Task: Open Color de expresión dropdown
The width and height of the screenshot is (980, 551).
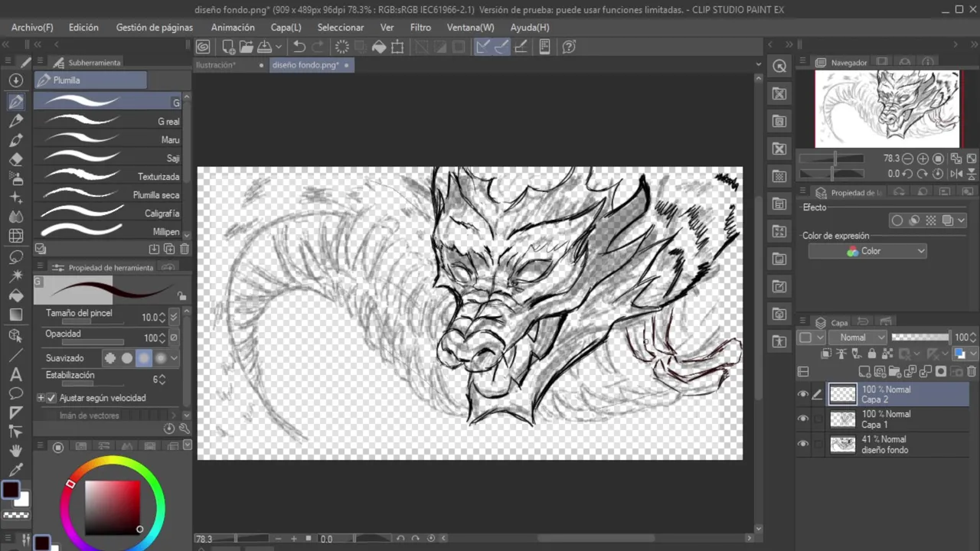Action: click(x=867, y=251)
